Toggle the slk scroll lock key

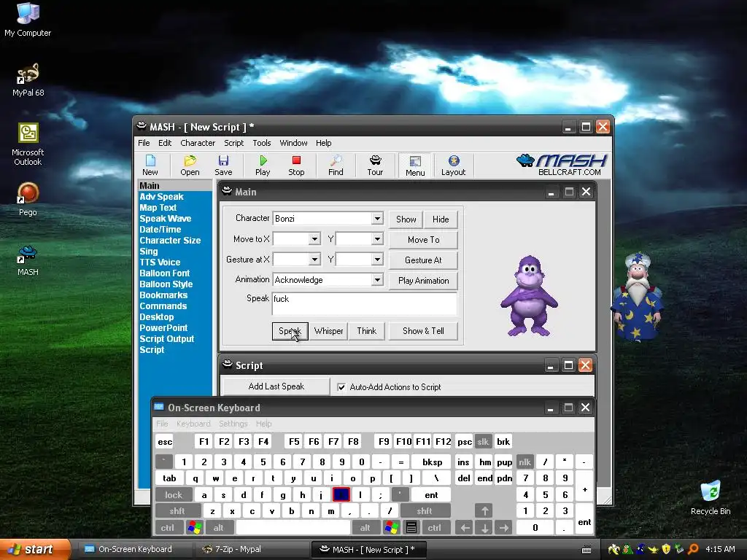coord(483,442)
